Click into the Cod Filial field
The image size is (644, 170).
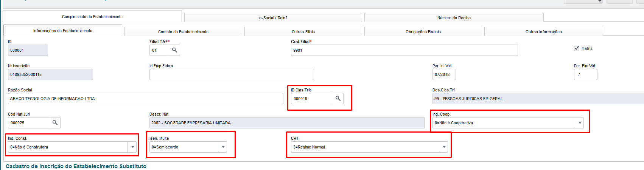click(x=404, y=50)
